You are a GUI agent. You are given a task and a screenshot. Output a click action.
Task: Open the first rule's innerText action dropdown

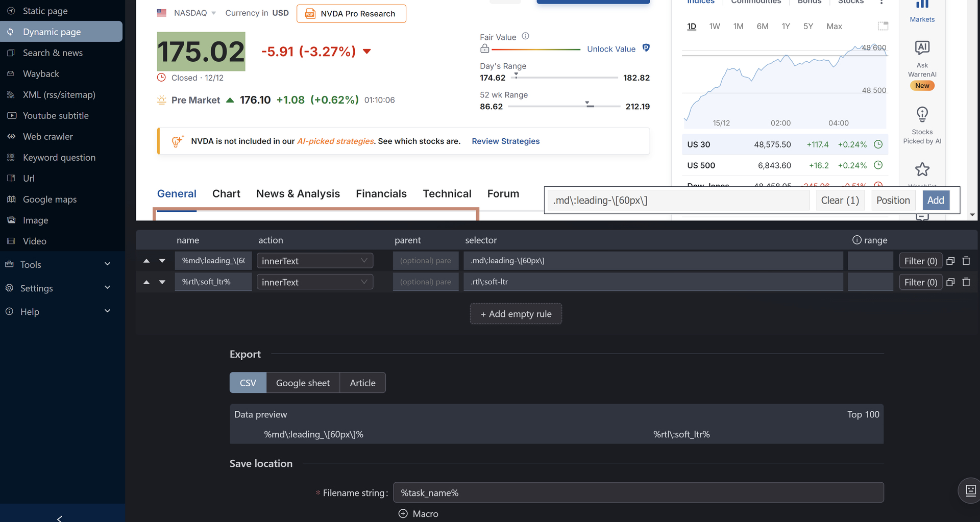pyautogui.click(x=314, y=261)
